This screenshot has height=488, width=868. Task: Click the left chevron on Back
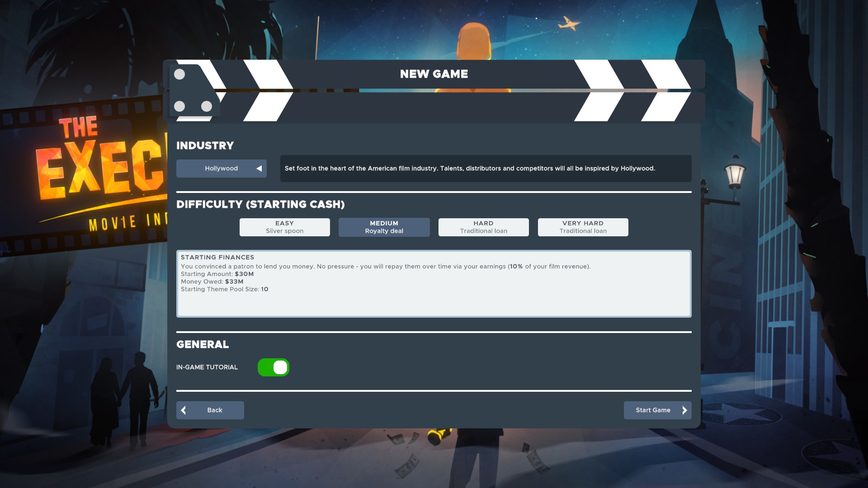pos(184,410)
